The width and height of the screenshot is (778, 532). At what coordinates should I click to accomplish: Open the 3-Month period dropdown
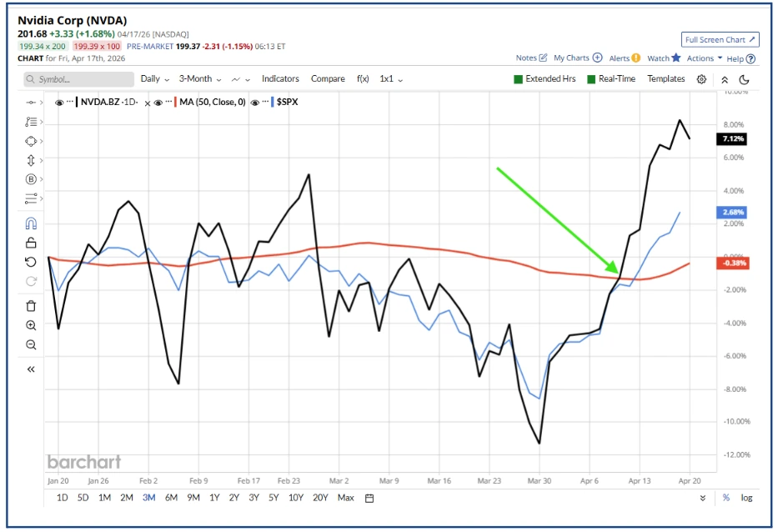(x=200, y=79)
